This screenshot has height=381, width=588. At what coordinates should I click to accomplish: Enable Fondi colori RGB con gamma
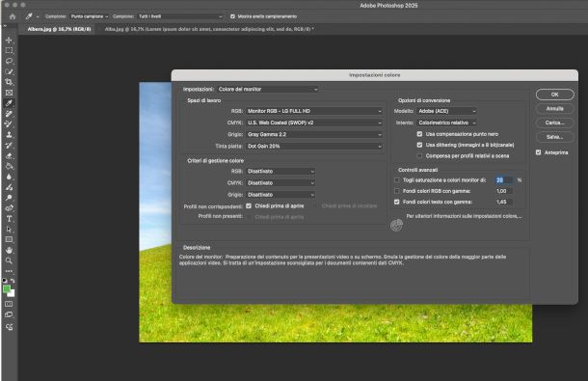(x=397, y=191)
